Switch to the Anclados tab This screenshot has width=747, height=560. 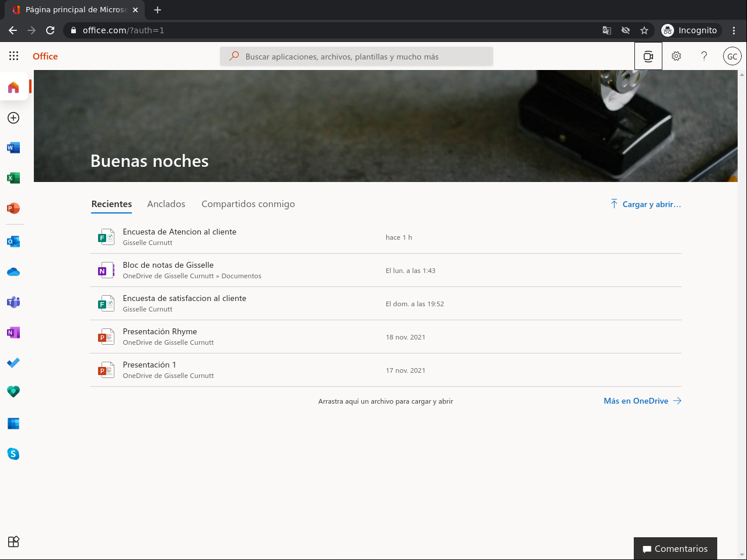(x=166, y=204)
